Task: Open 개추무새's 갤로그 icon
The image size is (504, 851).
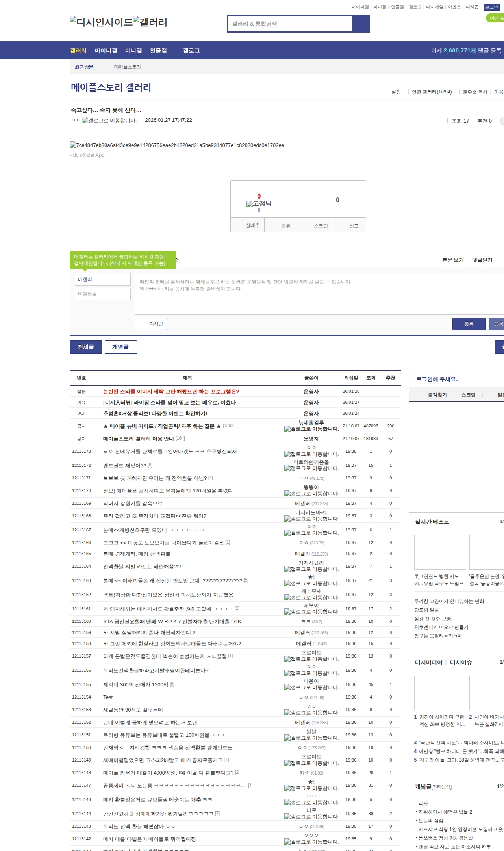Action: (311, 598)
